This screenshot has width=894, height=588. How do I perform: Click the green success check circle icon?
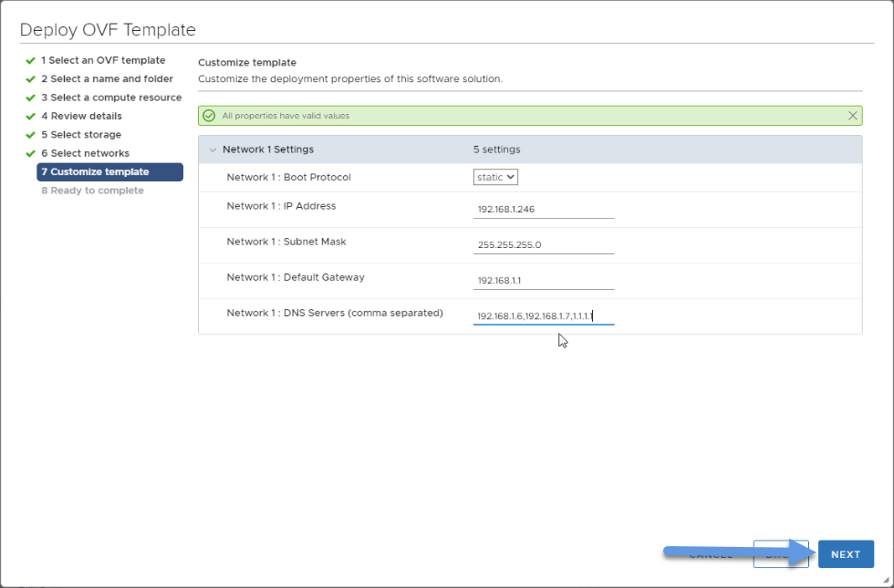point(209,116)
